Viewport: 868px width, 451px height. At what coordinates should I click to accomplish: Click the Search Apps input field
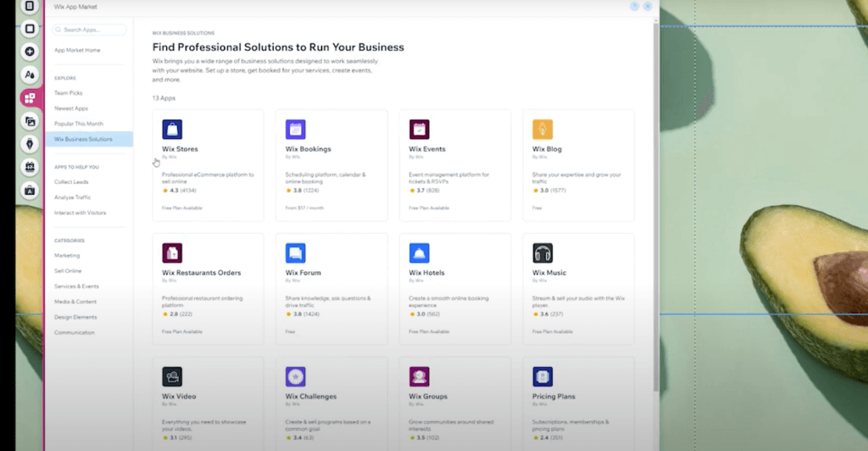(x=89, y=30)
